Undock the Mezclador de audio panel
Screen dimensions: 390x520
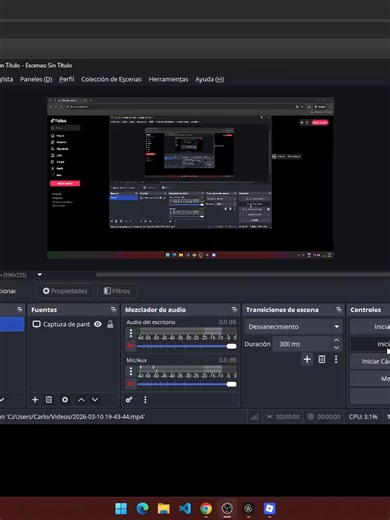234,310
